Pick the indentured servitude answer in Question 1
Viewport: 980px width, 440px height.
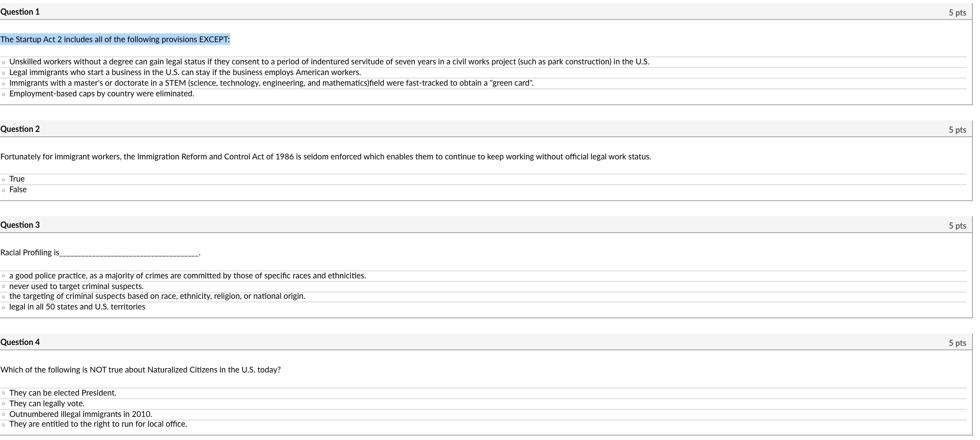(4, 62)
